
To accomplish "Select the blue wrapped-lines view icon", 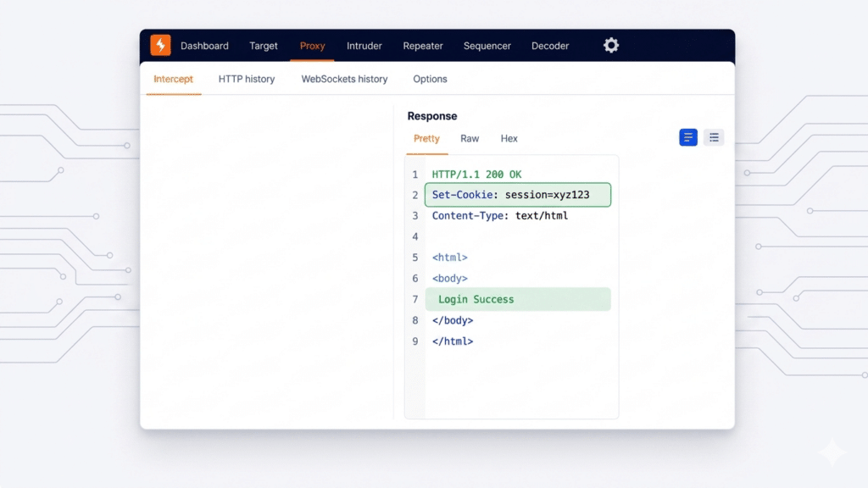I will tap(688, 137).
